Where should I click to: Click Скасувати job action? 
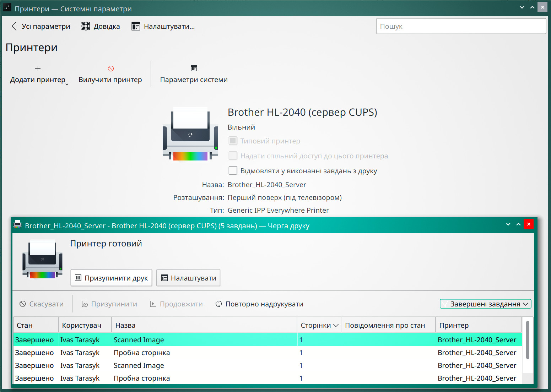42,304
